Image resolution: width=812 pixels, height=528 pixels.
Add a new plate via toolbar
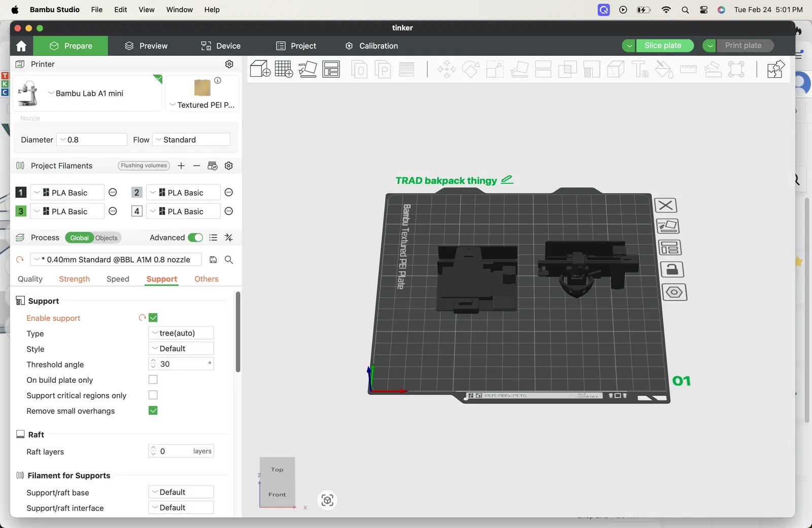[x=284, y=69]
